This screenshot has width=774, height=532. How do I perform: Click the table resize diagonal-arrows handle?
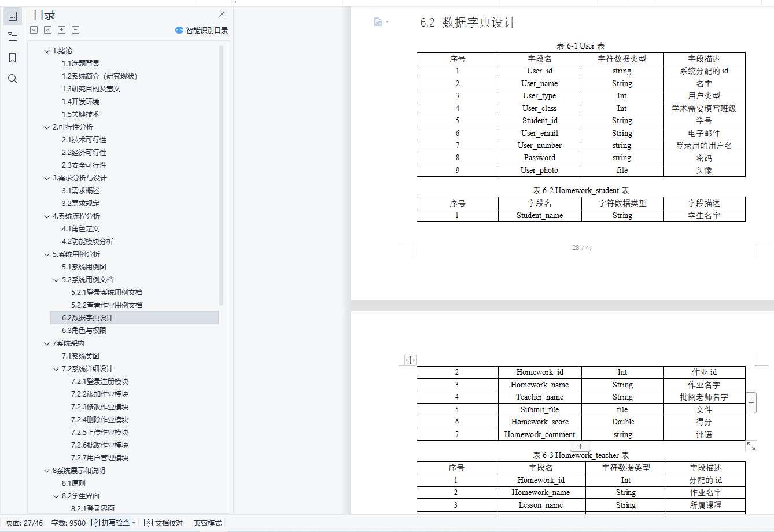click(751, 446)
